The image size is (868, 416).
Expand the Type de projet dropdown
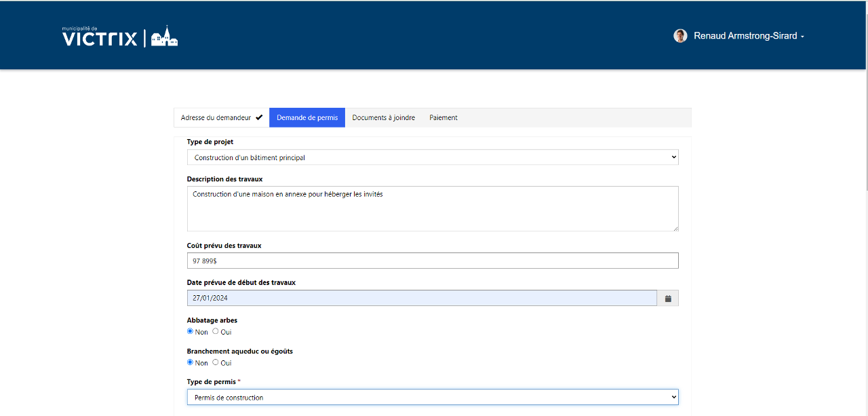[433, 157]
